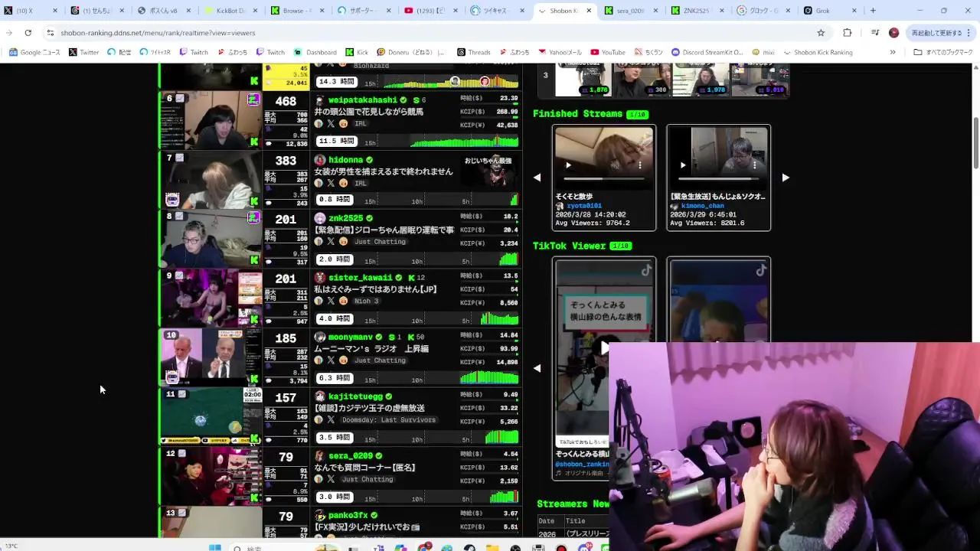The height and width of the screenshot is (551, 980).
Task: Go to previous Finished Streams item
Action: pos(537,178)
